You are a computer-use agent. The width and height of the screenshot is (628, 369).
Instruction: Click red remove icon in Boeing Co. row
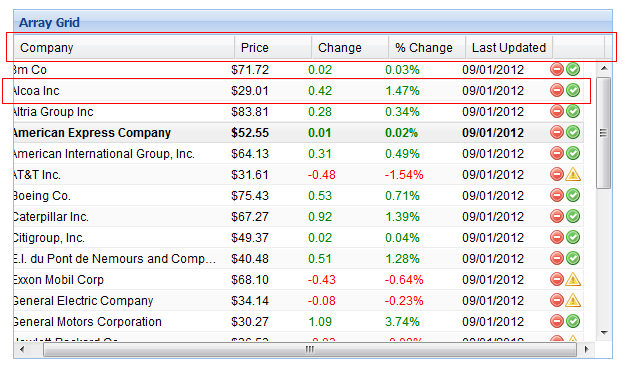[x=557, y=195]
